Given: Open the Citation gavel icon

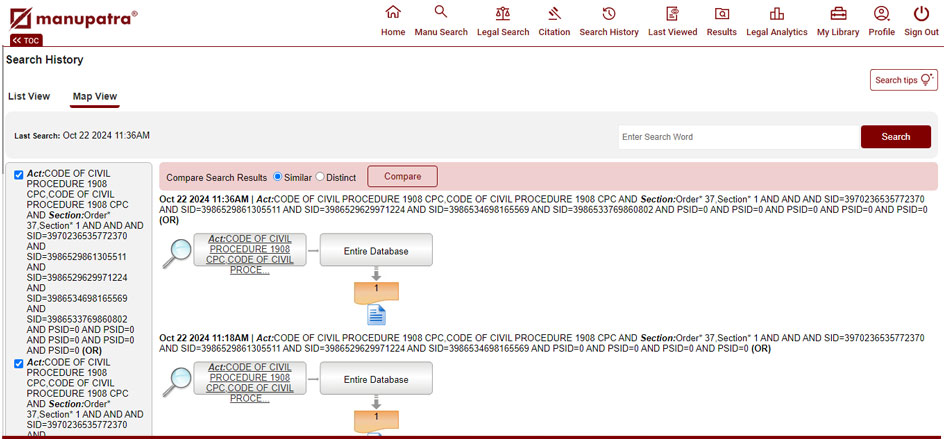Looking at the screenshot, I should (554, 13).
